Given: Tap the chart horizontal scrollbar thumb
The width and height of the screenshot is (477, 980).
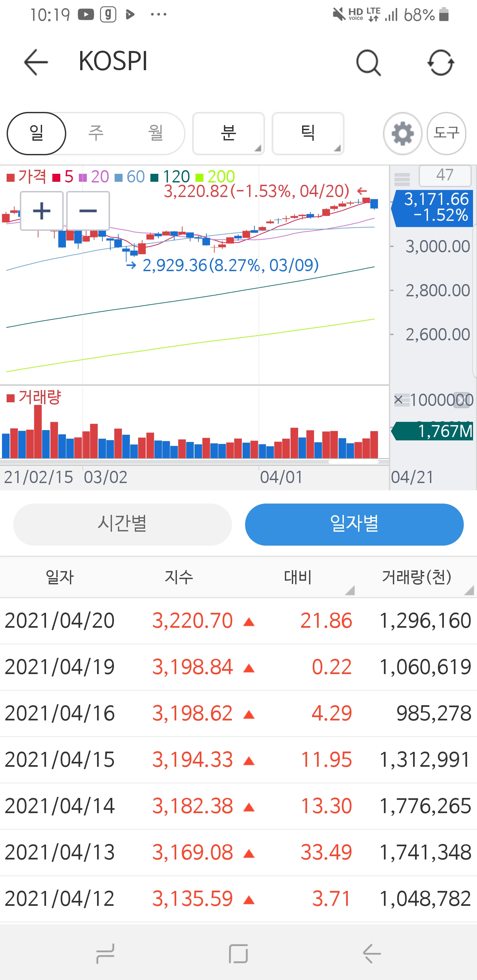Looking at the screenshot, I should pos(353,462).
